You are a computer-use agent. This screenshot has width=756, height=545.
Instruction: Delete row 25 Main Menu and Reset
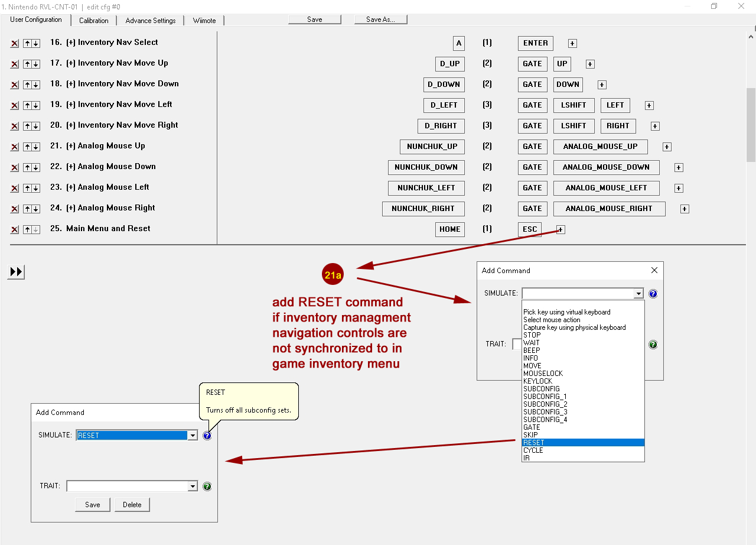click(x=15, y=229)
